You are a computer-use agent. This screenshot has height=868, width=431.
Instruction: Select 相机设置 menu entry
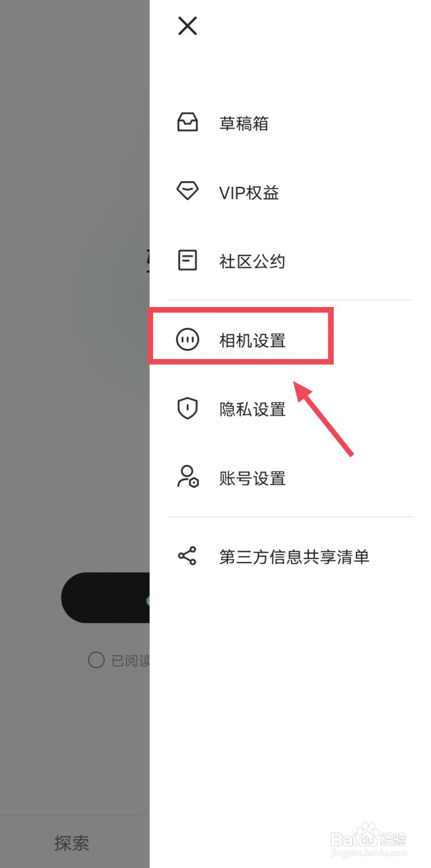(x=290, y=340)
